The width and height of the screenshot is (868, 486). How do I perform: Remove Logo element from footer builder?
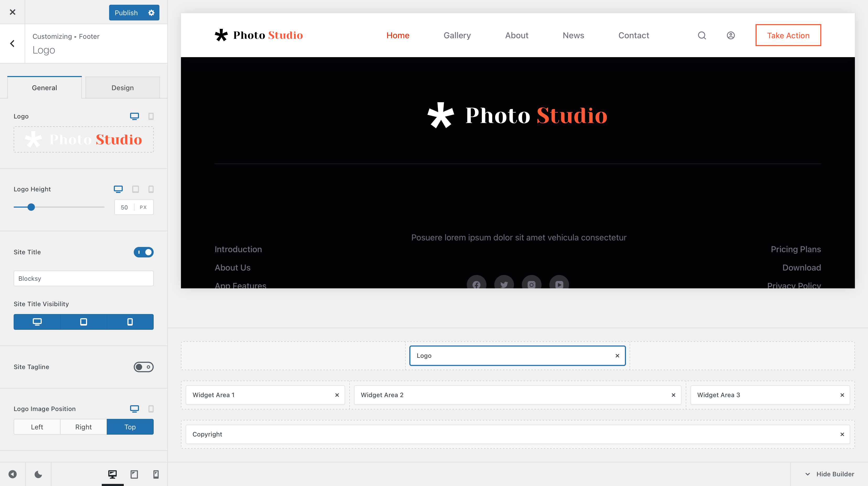617,356
